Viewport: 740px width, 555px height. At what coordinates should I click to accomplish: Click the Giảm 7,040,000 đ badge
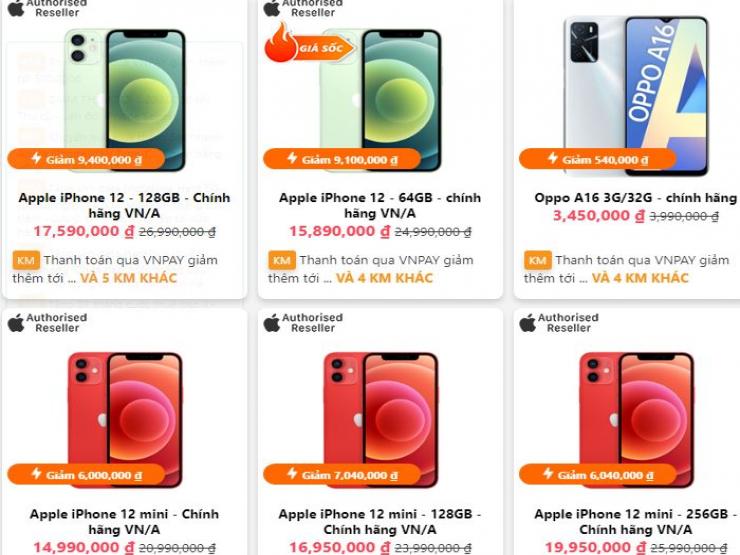point(342,474)
